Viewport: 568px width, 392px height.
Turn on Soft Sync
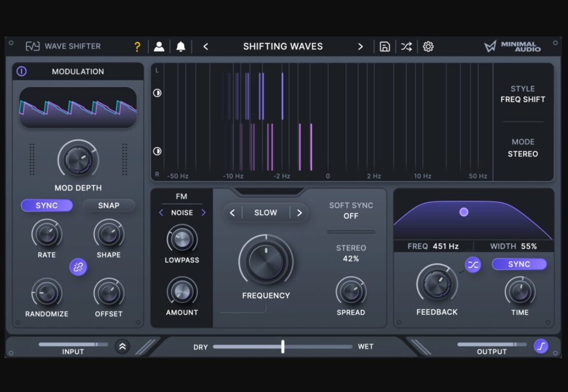(351, 210)
